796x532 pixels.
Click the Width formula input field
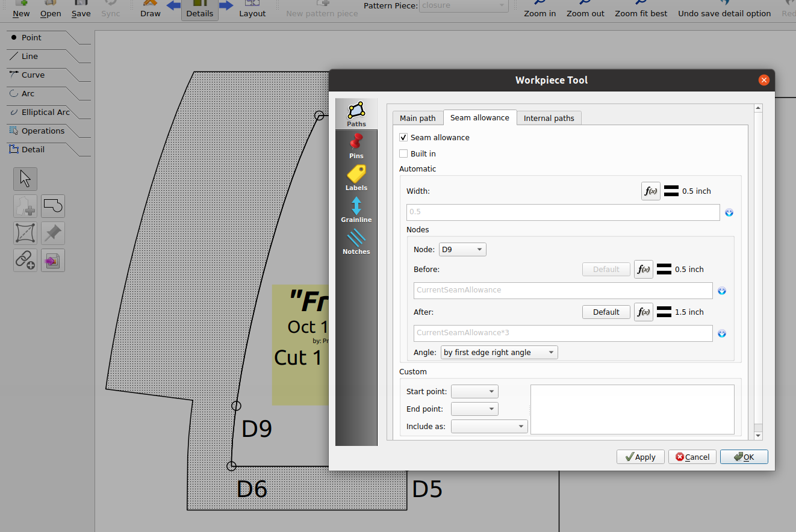[x=563, y=212]
